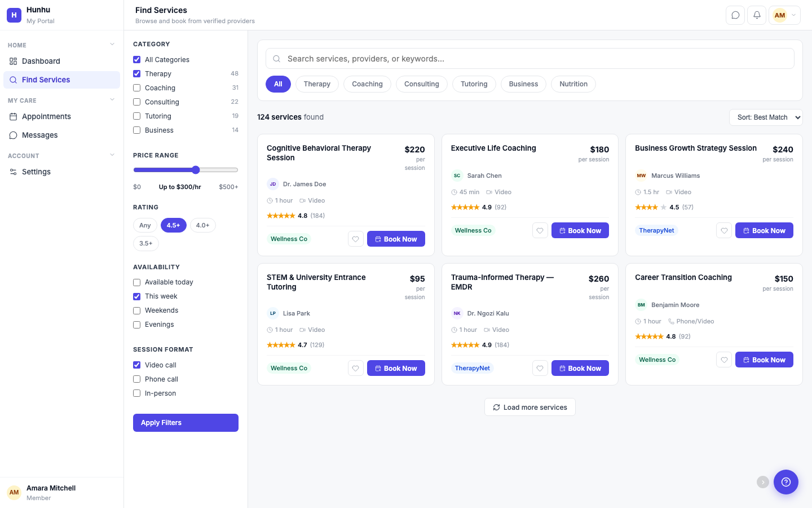Click the services search input field

529,58
